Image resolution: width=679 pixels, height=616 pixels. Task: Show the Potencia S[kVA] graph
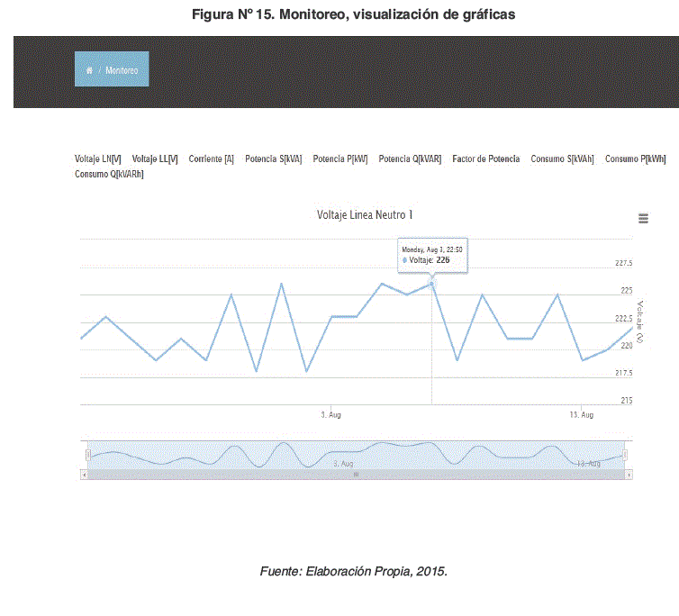pyautogui.click(x=273, y=159)
